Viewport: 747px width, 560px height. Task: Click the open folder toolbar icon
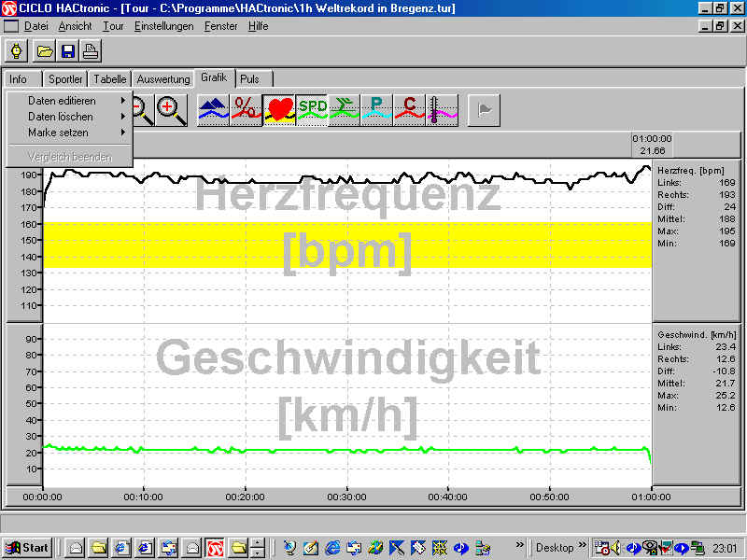click(x=45, y=50)
